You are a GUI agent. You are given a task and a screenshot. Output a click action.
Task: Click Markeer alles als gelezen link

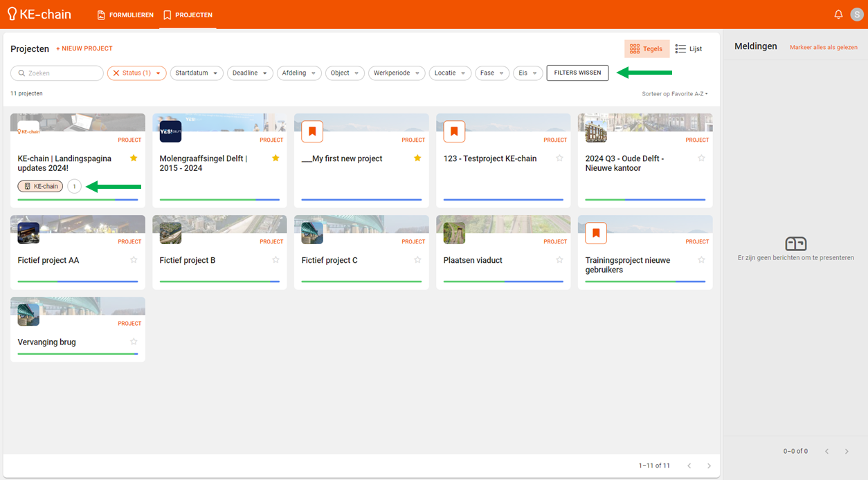click(x=823, y=47)
